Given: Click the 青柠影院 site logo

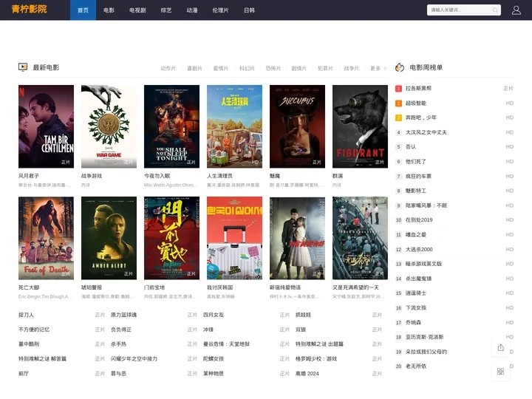Looking at the screenshot, I should (29, 9).
